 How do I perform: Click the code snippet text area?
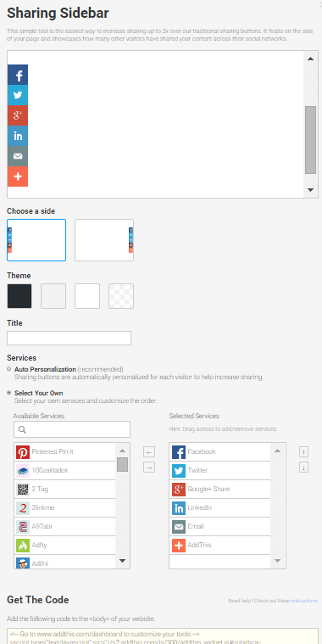tap(163, 636)
